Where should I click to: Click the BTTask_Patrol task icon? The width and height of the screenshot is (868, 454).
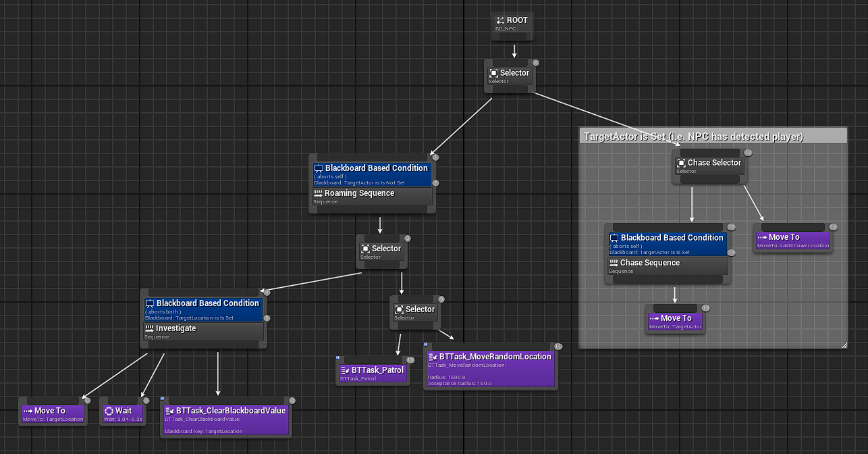coord(345,370)
